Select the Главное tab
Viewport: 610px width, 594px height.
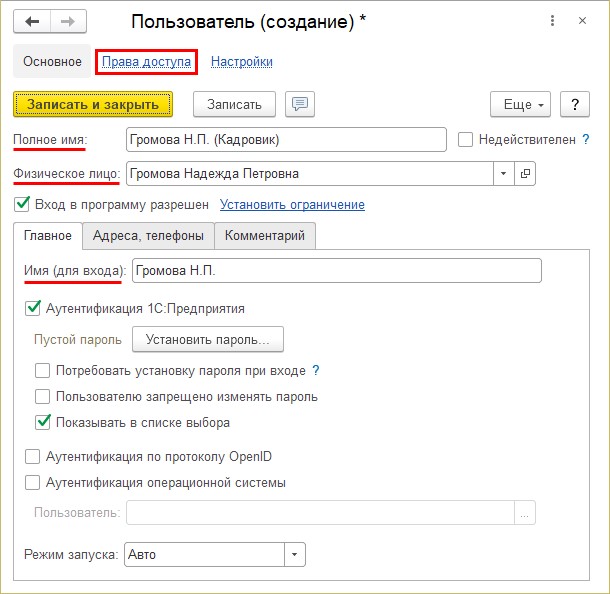click(48, 236)
